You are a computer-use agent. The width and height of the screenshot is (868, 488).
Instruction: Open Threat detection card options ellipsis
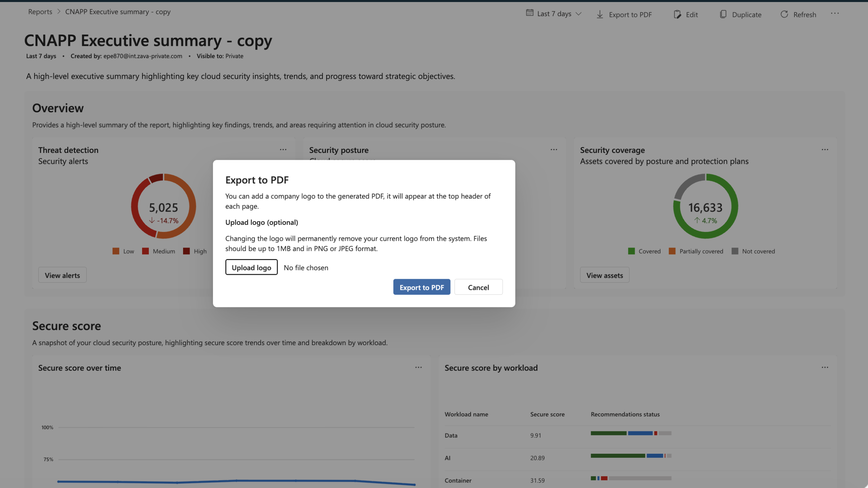pos(283,150)
